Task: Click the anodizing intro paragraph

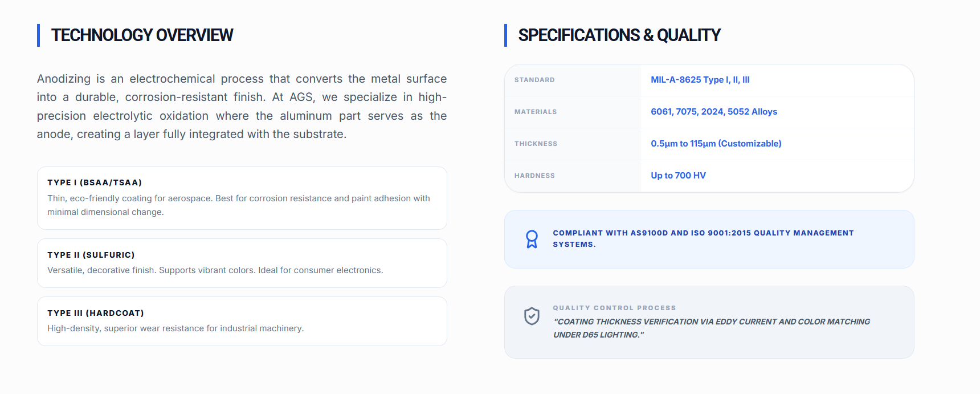Action: [x=242, y=107]
